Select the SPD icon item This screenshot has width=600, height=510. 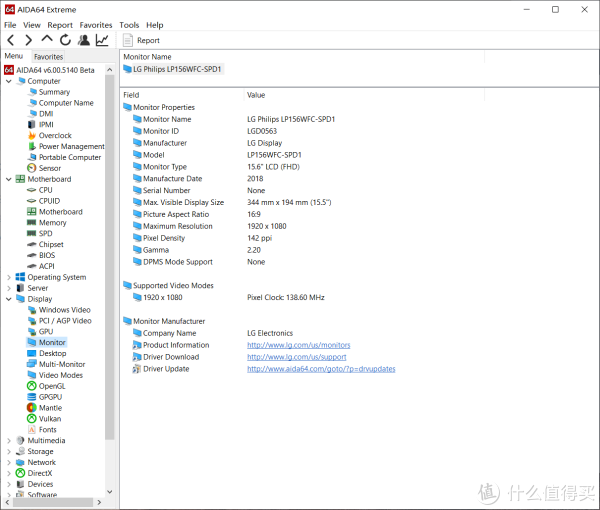(x=32, y=233)
